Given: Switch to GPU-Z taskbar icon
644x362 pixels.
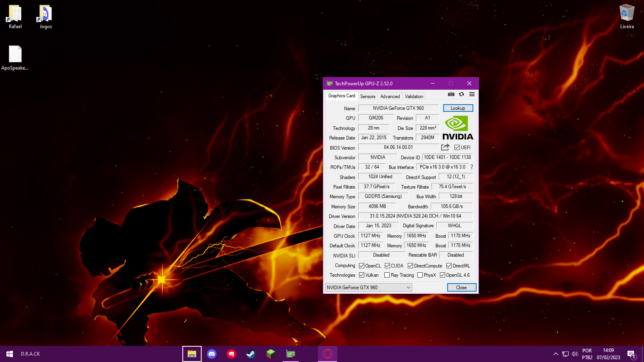Looking at the screenshot, I should pos(291,354).
